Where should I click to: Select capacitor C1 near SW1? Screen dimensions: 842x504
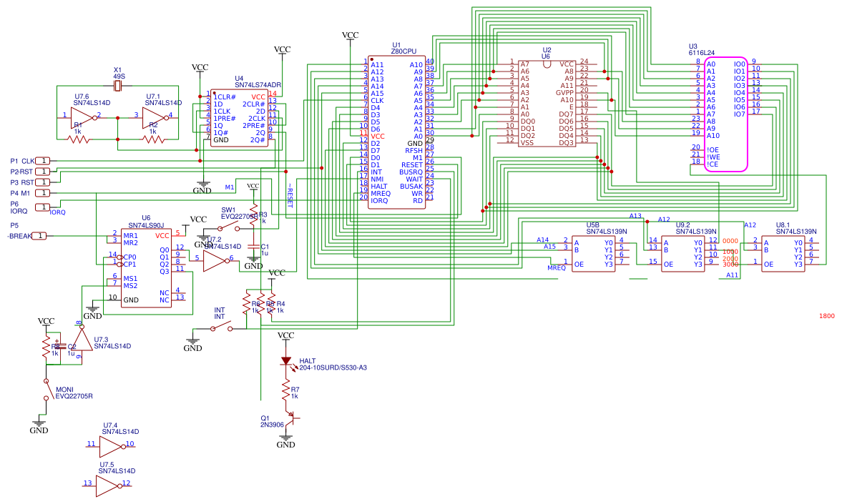pos(252,247)
